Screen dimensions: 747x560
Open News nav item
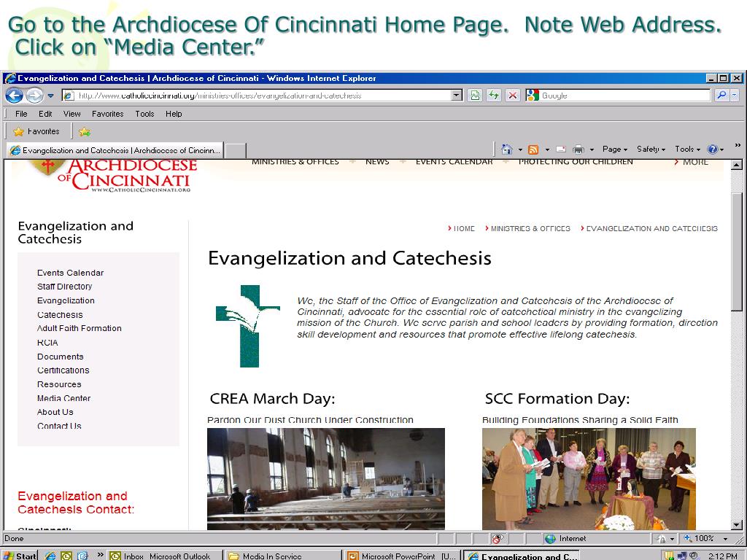coord(377,163)
